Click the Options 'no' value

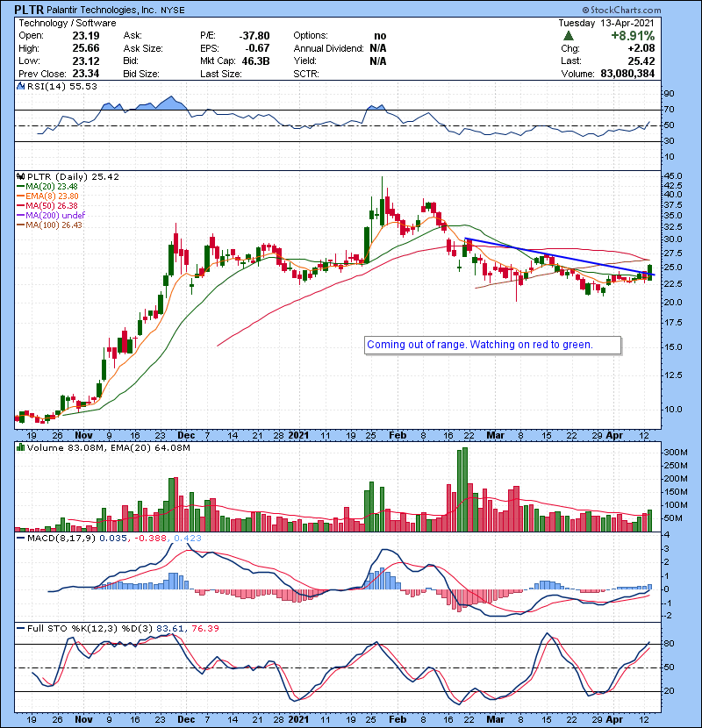coord(380,36)
